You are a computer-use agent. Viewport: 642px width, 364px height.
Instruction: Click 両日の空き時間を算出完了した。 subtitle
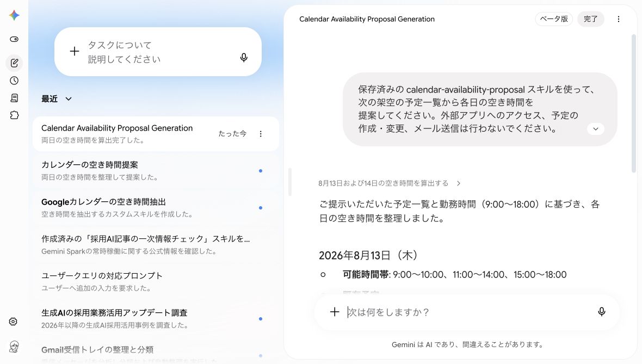point(93,140)
